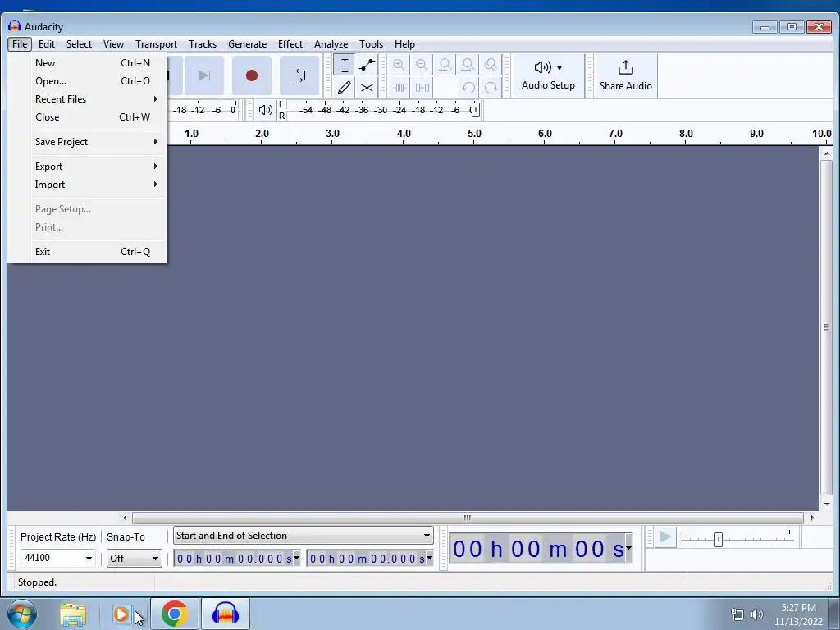840x630 pixels.
Task: Select the Selection (I-beam) tool
Action: pyautogui.click(x=345, y=66)
